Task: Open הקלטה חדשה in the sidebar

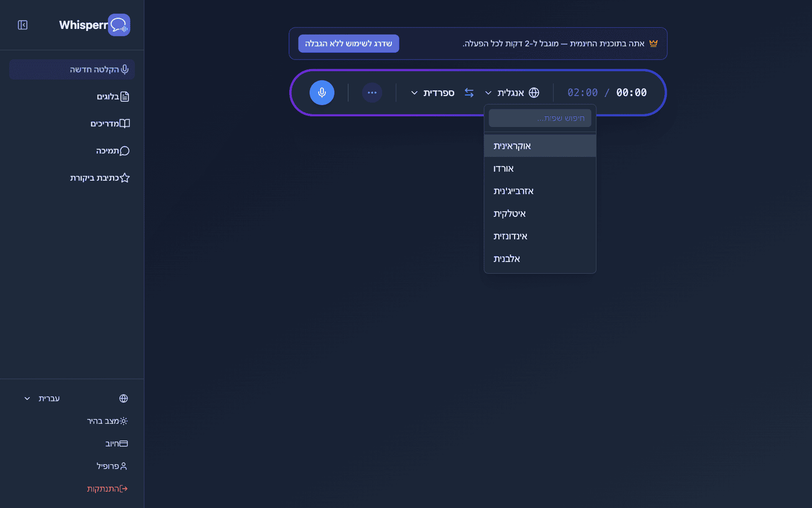Action: (x=72, y=70)
